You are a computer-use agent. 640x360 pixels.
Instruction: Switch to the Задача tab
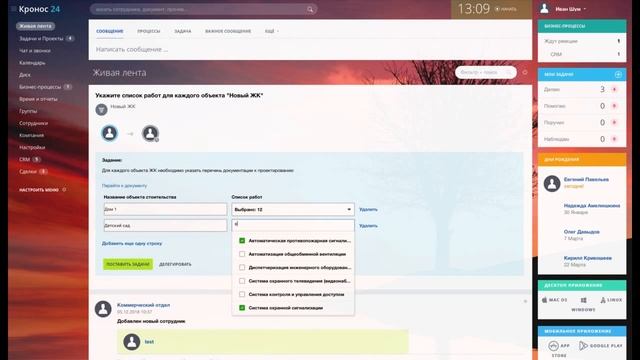[182, 31]
